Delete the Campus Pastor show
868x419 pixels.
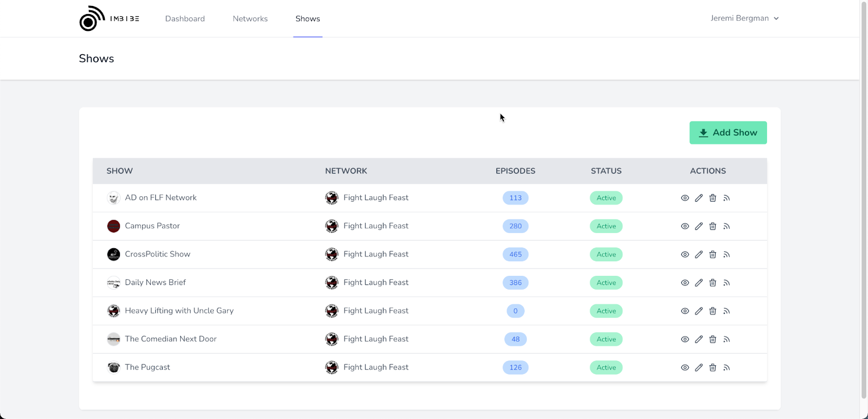pos(713,226)
